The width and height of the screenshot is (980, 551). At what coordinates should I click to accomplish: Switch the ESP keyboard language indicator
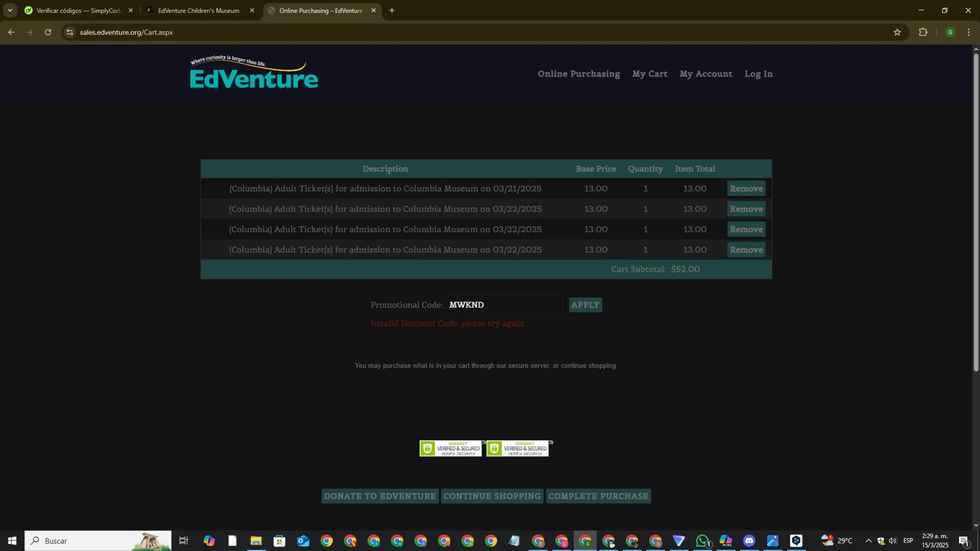coord(908,541)
